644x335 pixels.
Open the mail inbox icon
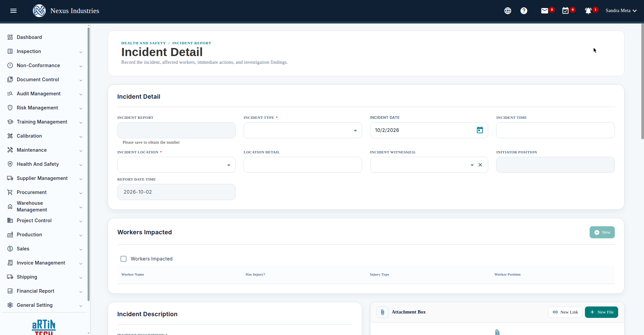click(x=545, y=11)
